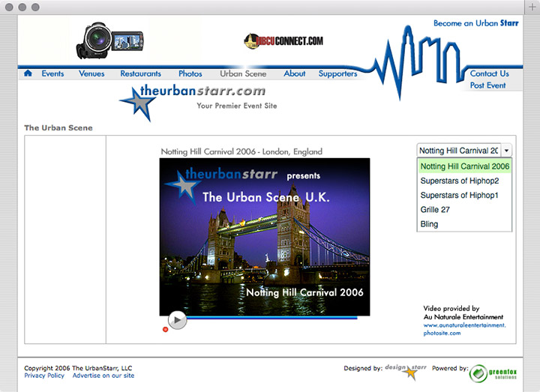Screen dimensions: 540x392
Task: Click Copyright 2006 The UrbanStarr, LLC text
Action: pos(78,368)
